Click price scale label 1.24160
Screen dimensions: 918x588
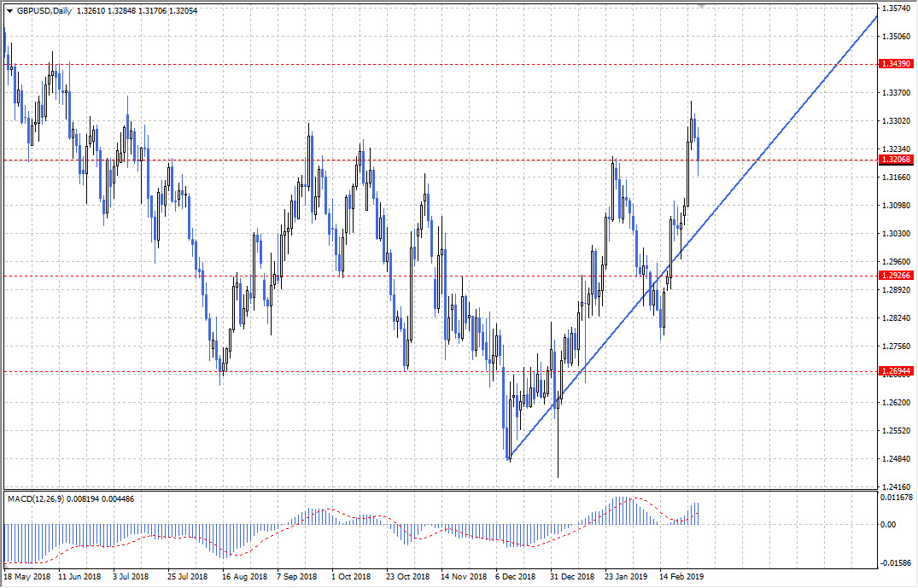pyautogui.click(x=897, y=486)
